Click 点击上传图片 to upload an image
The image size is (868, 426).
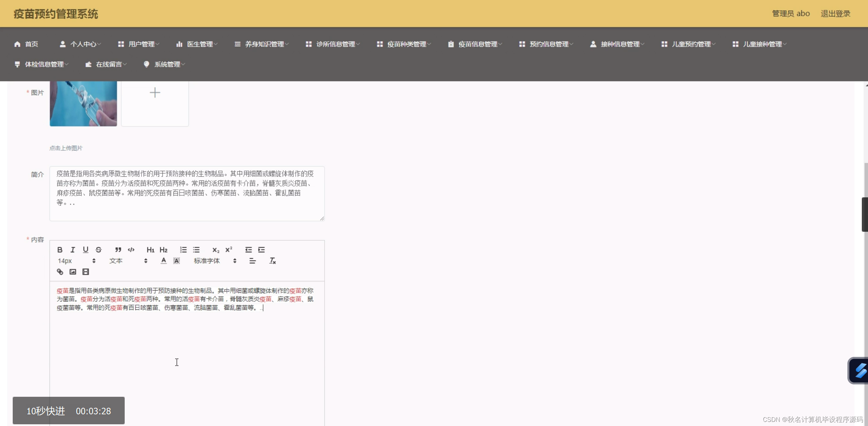pos(66,148)
